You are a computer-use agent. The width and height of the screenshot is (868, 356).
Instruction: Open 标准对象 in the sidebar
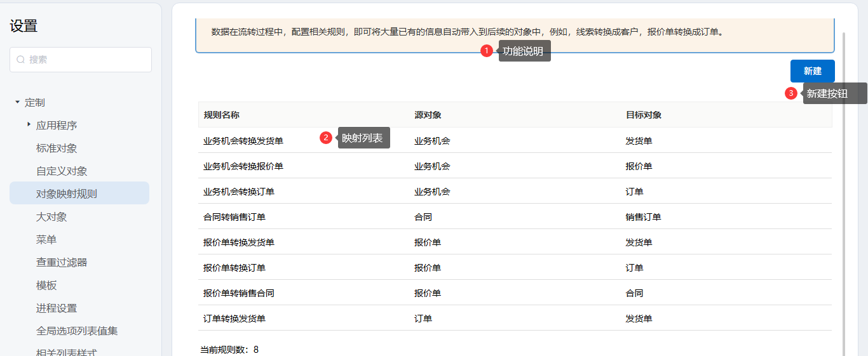coord(57,148)
